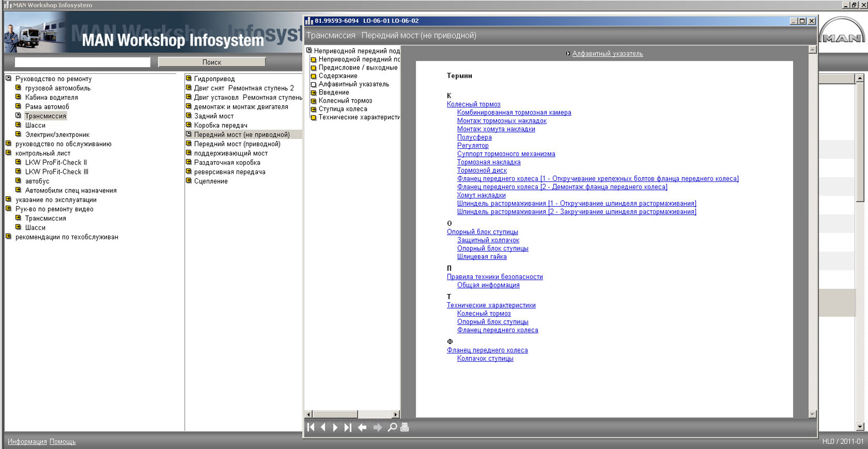Image resolution: width=868 pixels, height=449 pixels.
Task: Jump to the first page of the document
Action: (311, 427)
